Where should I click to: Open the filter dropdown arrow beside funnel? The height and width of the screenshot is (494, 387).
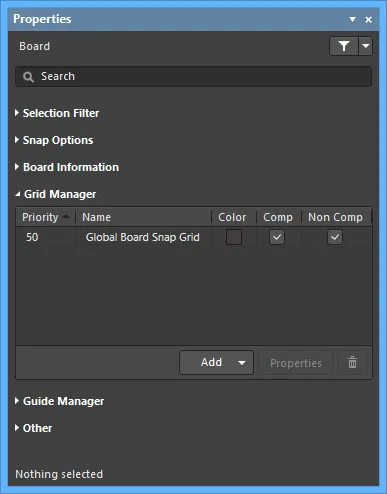coord(366,46)
